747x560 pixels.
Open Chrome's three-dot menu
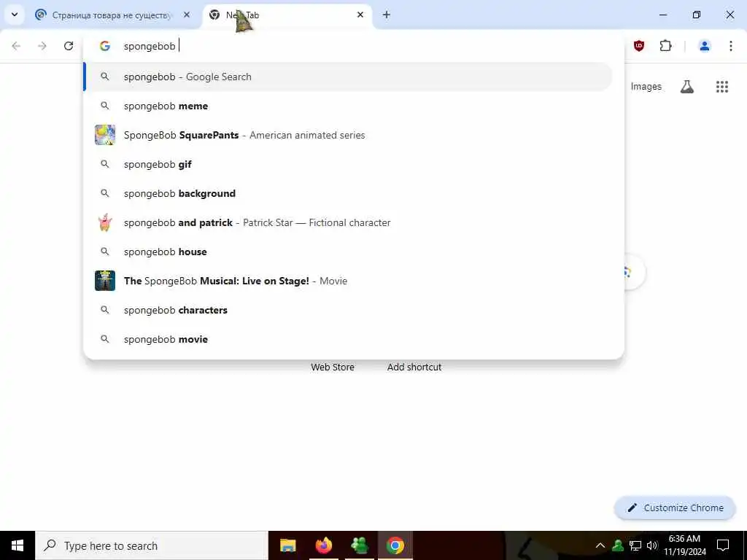pyautogui.click(x=731, y=46)
